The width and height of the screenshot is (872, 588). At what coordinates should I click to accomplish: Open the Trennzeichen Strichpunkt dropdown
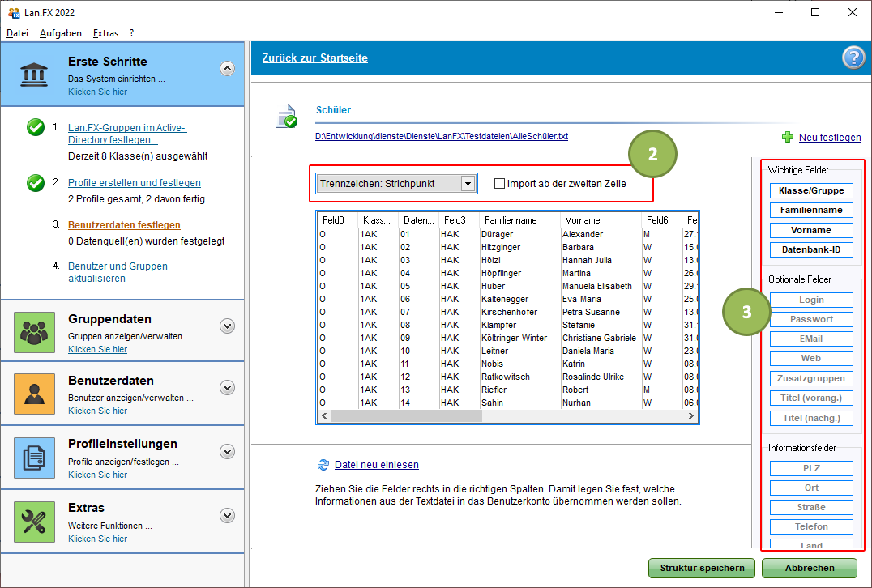[396, 183]
